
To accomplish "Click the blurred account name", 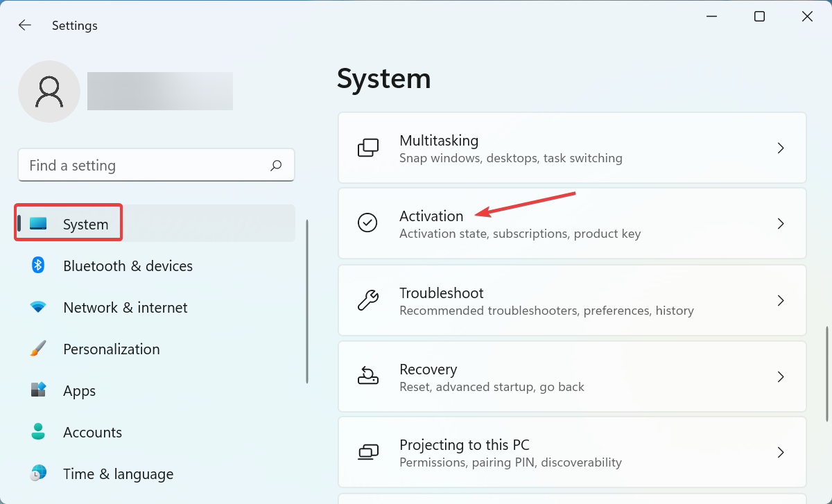I will pos(160,91).
